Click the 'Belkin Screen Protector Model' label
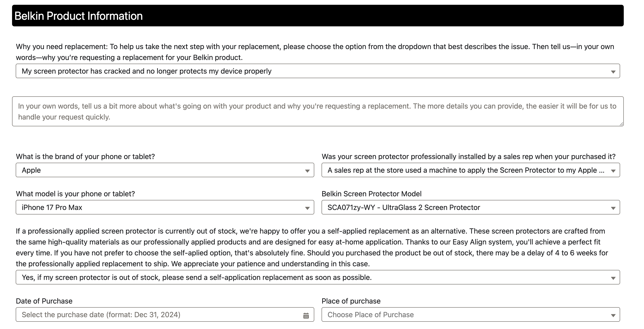 (372, 194)
